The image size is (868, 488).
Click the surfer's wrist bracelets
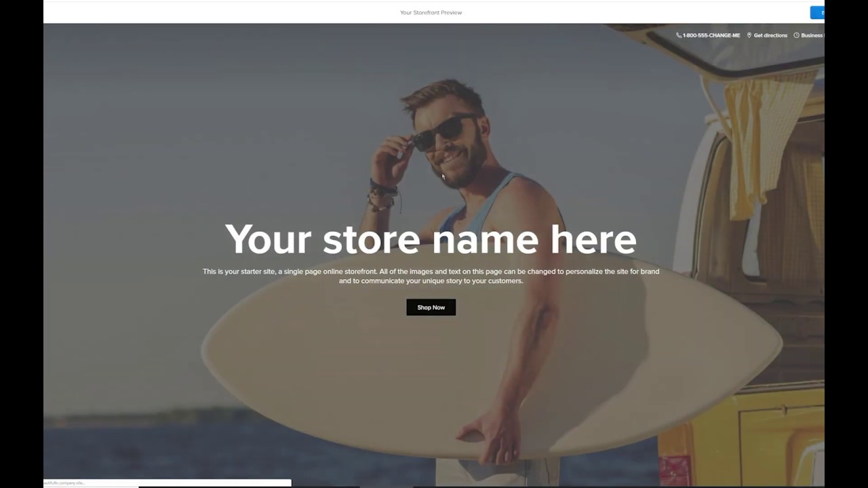click(x=382, y=193)
